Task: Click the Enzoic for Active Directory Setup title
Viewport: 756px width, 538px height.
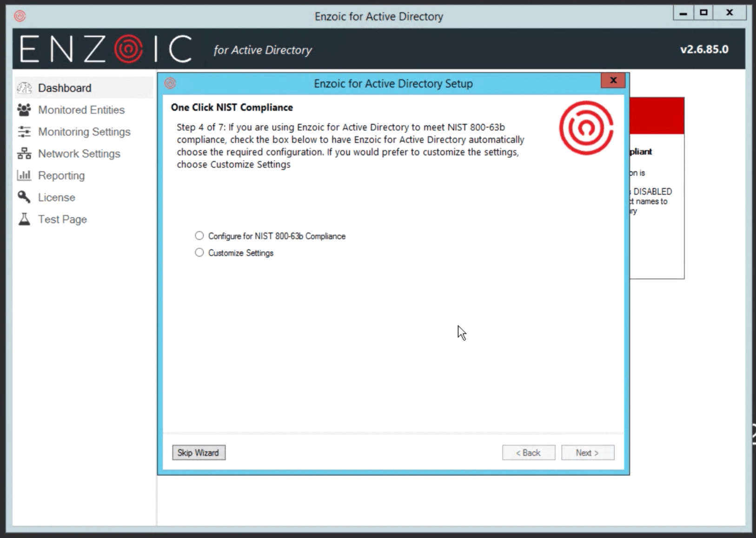Action: coord(393,84)
